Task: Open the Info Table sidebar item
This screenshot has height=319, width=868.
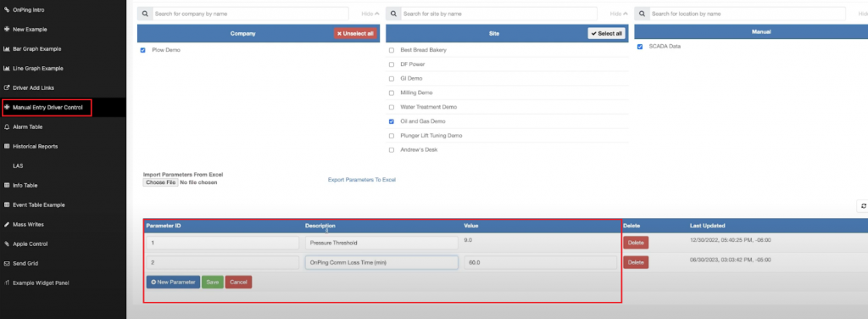Action: [25, 186]
